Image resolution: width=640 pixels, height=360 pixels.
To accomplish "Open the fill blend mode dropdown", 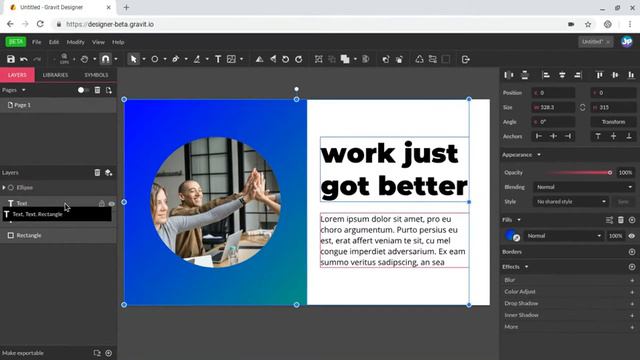I will point(564,236).
